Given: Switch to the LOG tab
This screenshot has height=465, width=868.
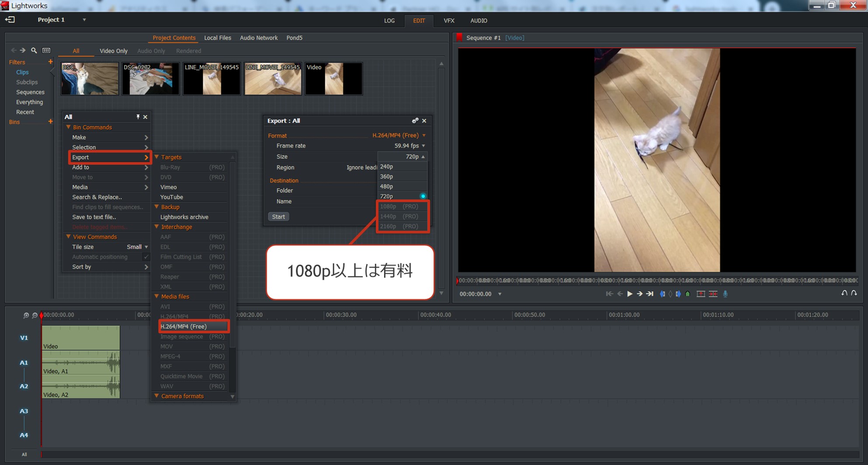Looking at the screenshot, I should coord(389,21).
